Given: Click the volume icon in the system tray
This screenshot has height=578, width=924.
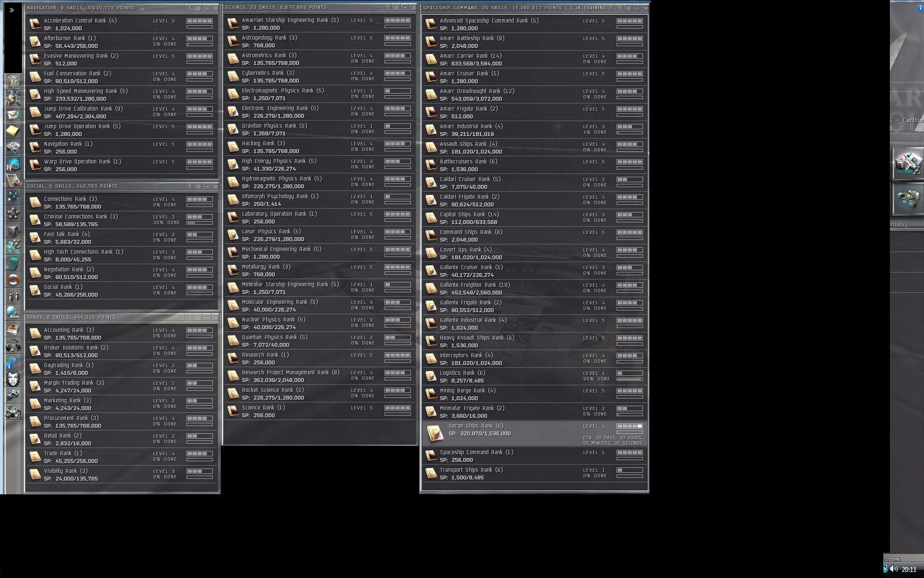Looking at the screenshot, I should (893, 569).
